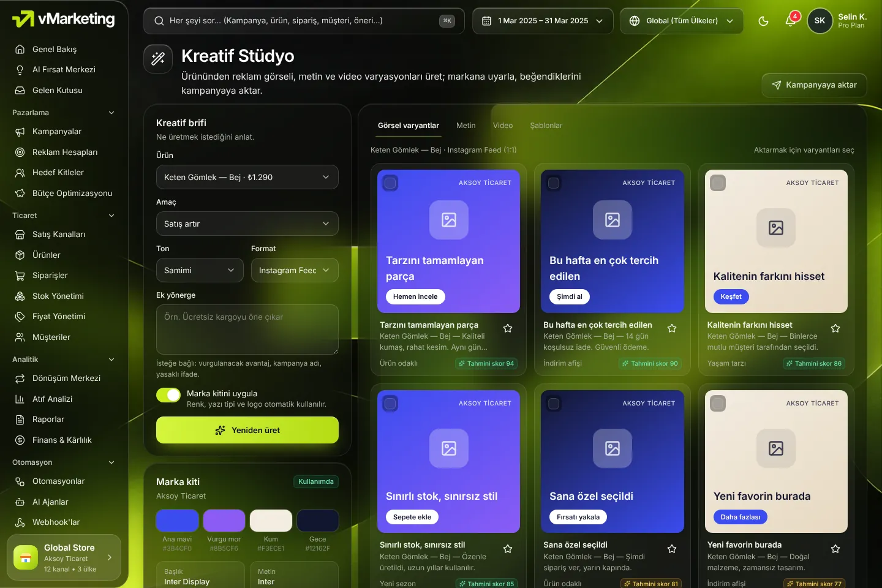Click the notifications bell icon
The height and width of the screenshot is (588, 882).
(790, 21)
